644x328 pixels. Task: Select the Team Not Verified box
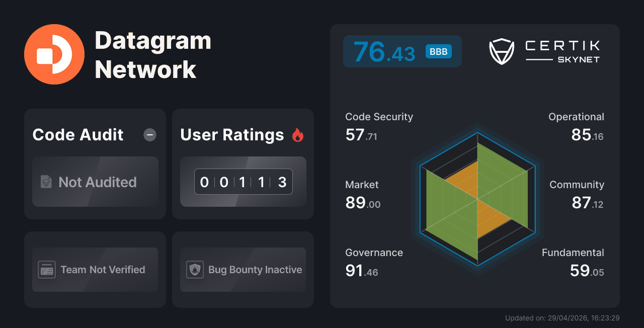pyautogui.click(x=95, y=270)
